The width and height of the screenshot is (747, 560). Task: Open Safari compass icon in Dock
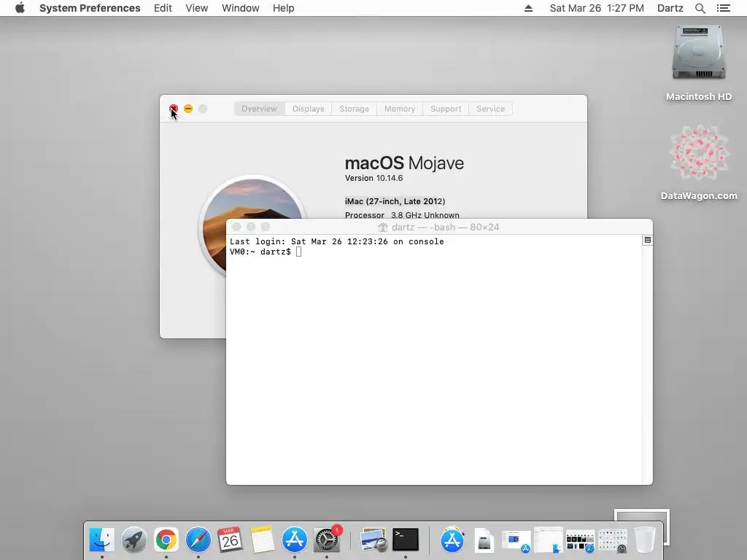pyautogui.click(x=198, y=540)
